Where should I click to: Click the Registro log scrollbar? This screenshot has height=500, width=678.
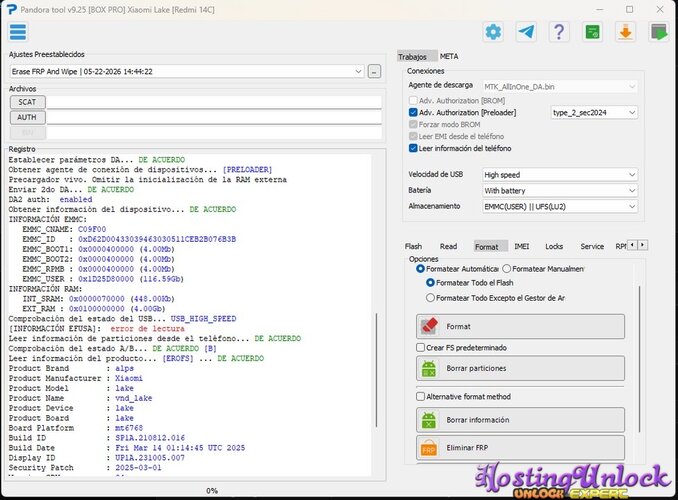(377, 370)
